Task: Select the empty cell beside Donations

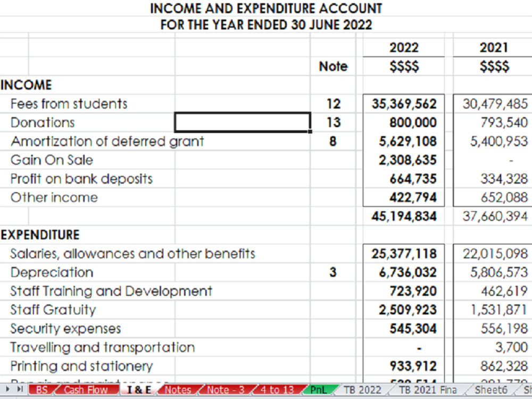Action: pyautogui.click(x=243, y=122)
